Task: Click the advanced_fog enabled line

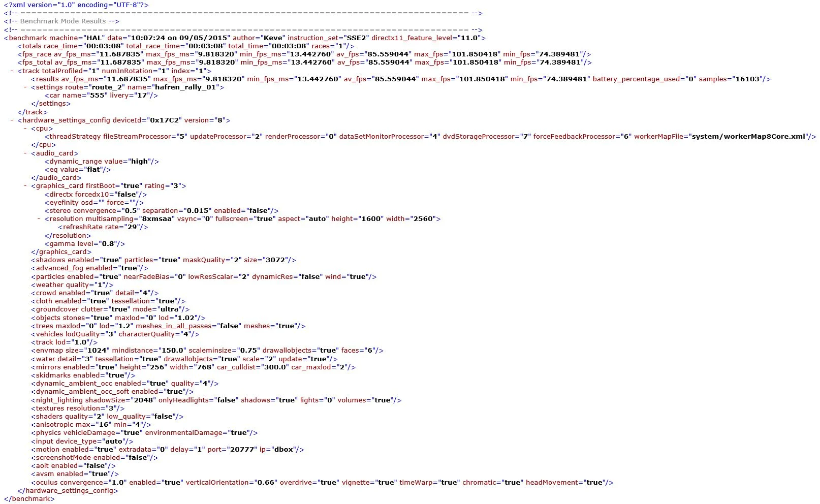Action: pos(89,268)
